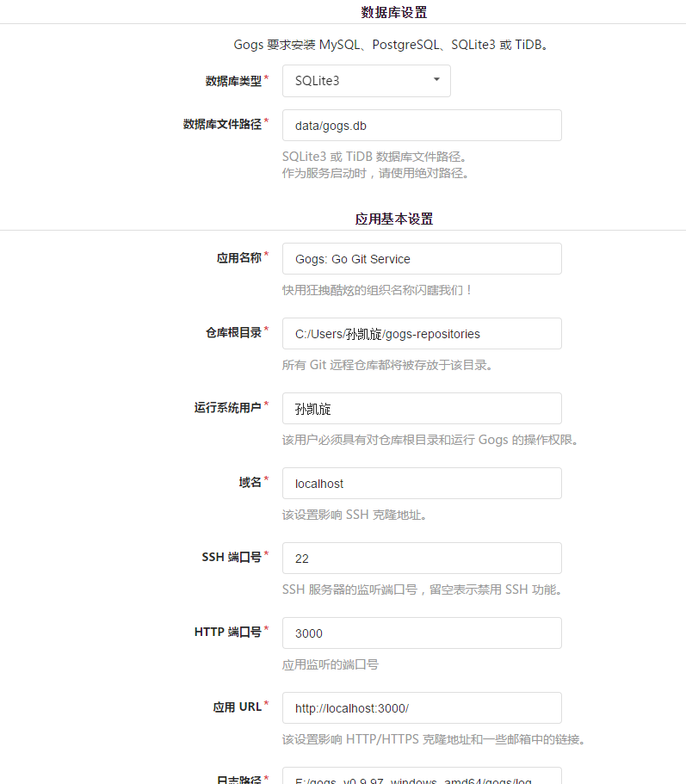This screenshot has width=686, height=784.
Task: Click the 域名 field containing localhost
Action: (422, 484)
